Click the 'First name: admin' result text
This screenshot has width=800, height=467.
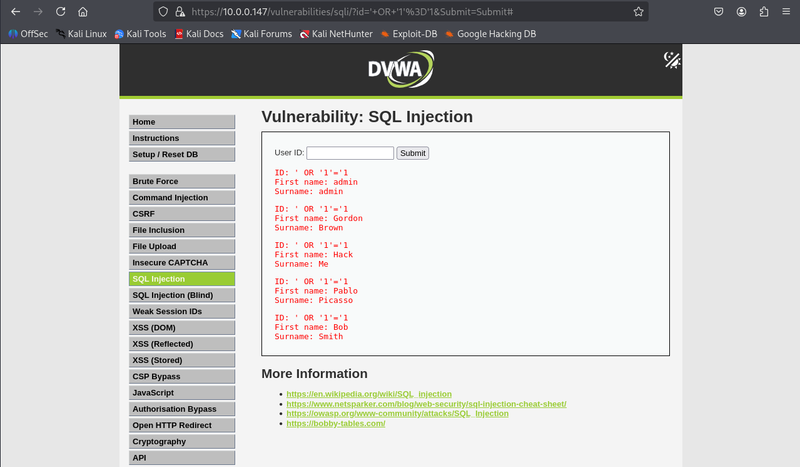click(x=316, y=182)
